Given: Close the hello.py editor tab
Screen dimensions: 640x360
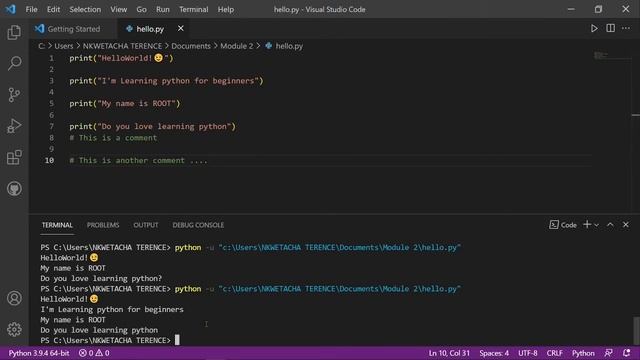Looking at the screenshot, I should [x=180, y=29].
